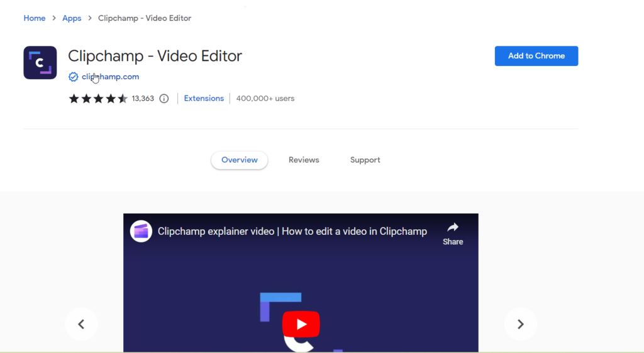The image size is (644, 353).
Task: Click the 'Clipchamp - Video Editor' heading
Action: (x=155, y=56)
